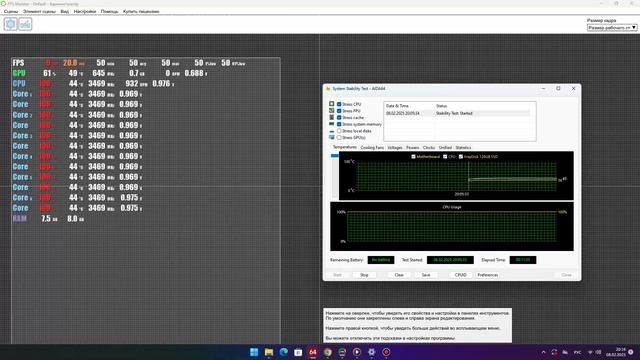Screen dimensions: 640x360
Task: Minimize the AIDA64 System Stability Test window
Action: click(x=543, y=88)
